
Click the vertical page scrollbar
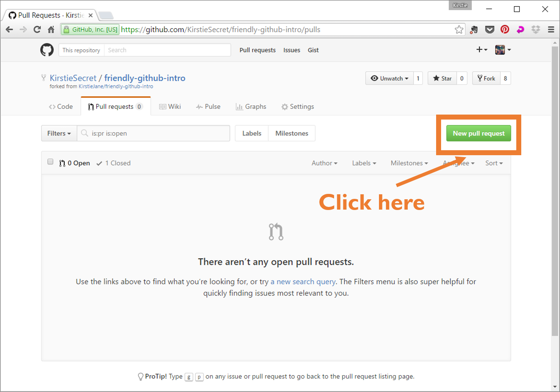click(555, 192)
